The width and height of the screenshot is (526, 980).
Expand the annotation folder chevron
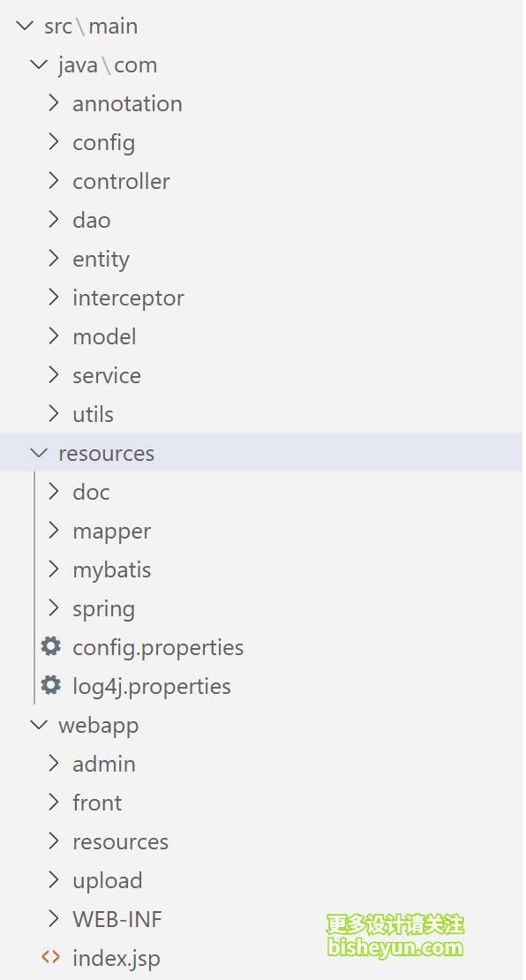(54, 102)
